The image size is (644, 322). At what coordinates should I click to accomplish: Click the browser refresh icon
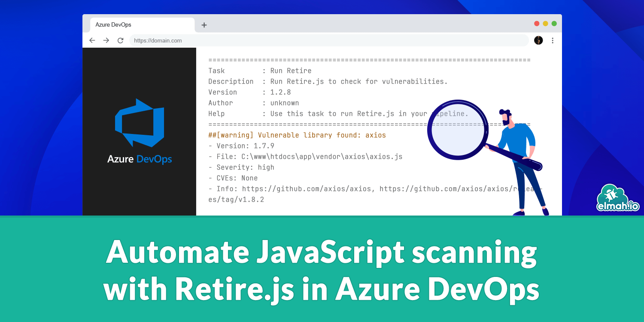[121, 40]
